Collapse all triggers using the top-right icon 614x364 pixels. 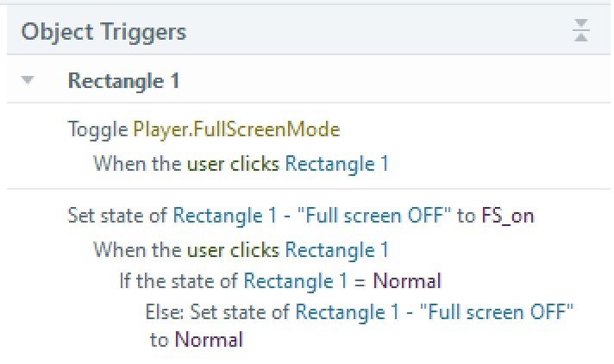581,33
